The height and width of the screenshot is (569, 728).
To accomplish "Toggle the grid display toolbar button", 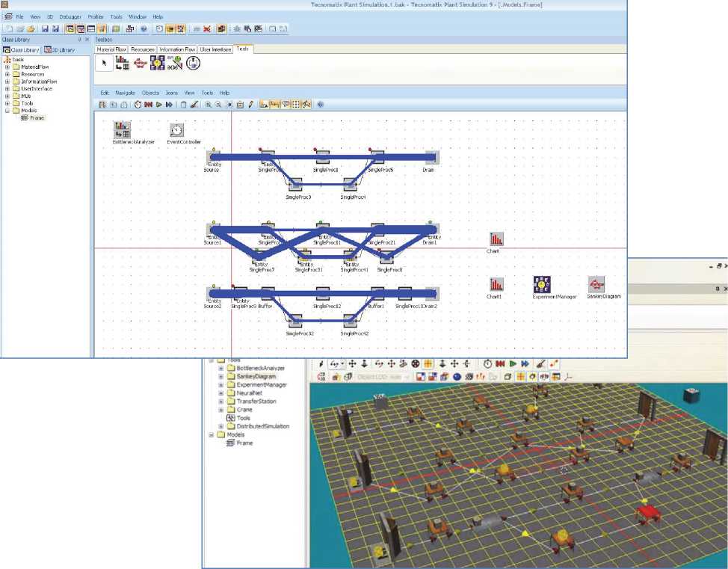I will (x=296, y=105).
